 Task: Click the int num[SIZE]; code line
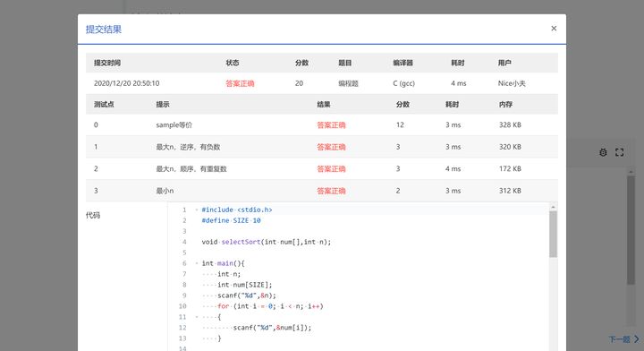click(x=245, y=285)
